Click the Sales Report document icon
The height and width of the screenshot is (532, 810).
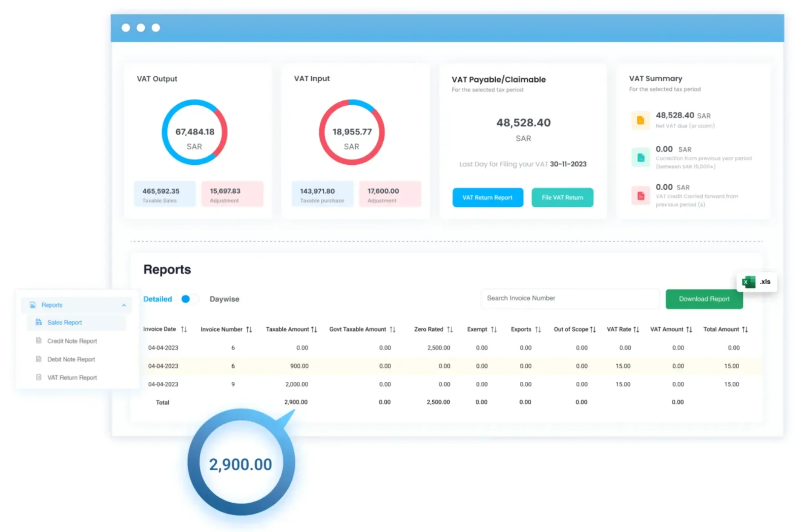(39, 322)
